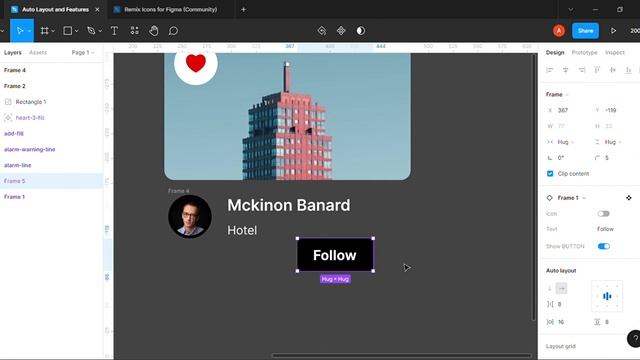Select the Follow button on canvas
This screenshot has width=640, height=360.
point(335,255)
